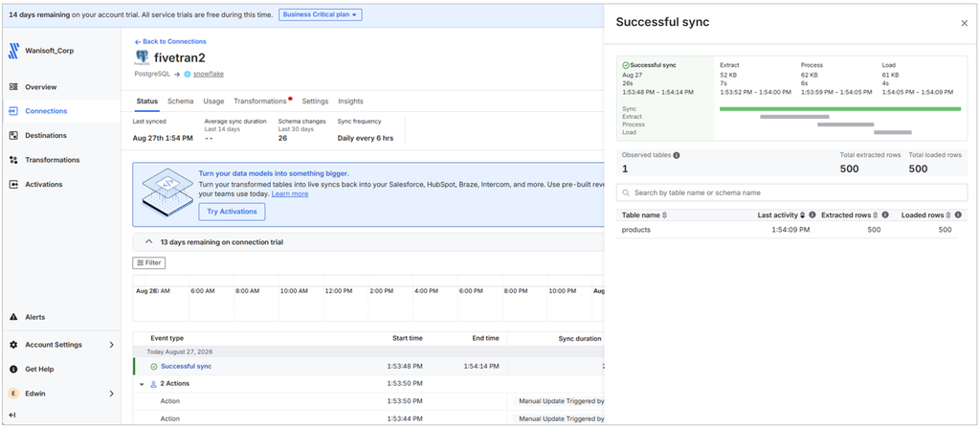980x428 pixels.
Task: Click the Today August 27, 2026 row
Action: 368,351
